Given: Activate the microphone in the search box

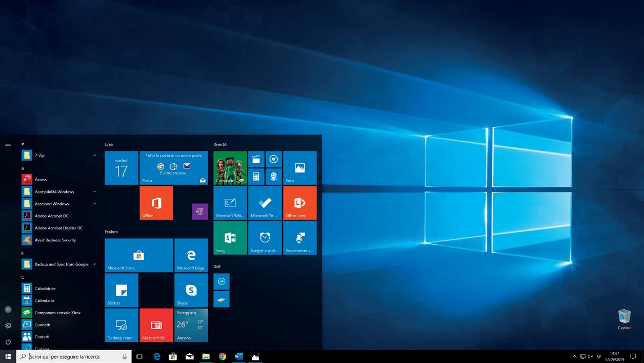Looking at the screenshot, I should pos(125,356).
